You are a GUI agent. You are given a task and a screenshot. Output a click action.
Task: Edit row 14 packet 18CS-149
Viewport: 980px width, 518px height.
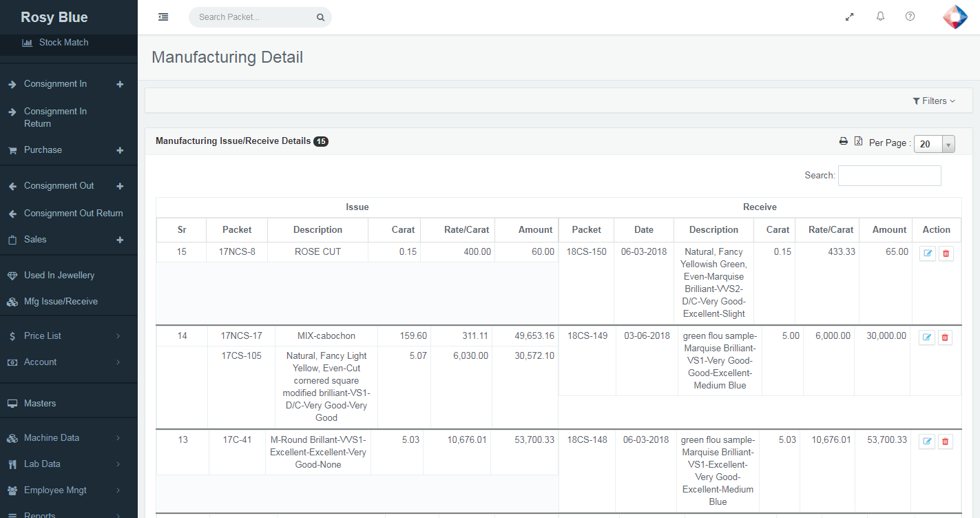927,338
